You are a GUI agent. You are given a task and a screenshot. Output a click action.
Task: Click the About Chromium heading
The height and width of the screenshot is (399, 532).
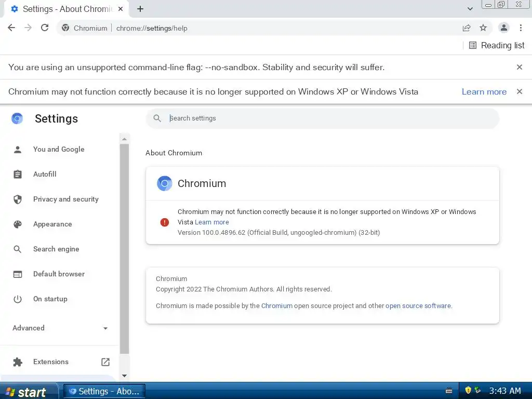[x=174, y=153]
